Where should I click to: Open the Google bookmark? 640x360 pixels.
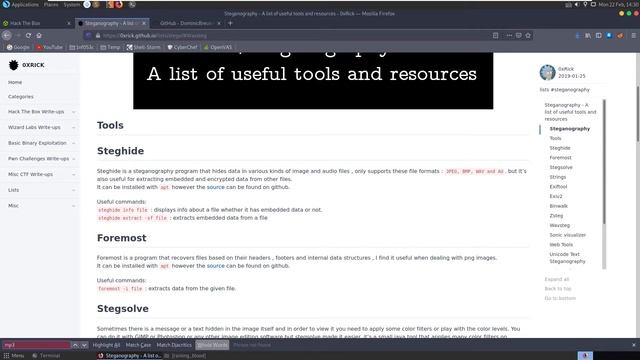pyautogui.click(x=18, y=47)
